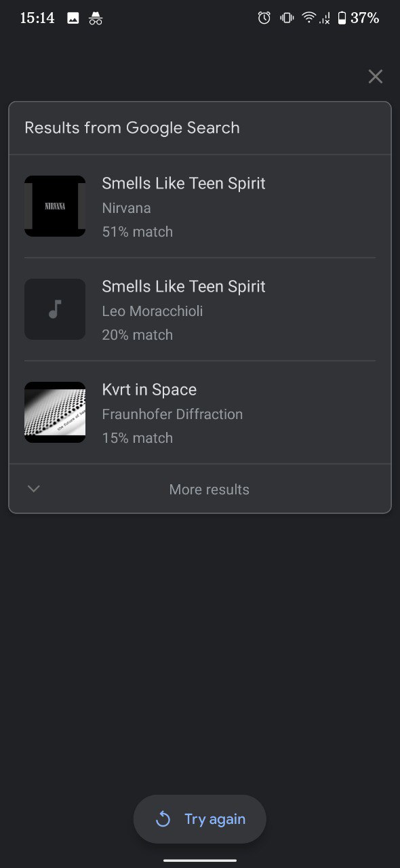
Task: Open the Kvrt in Space album thumbnail
Action: click(x=55, y=412)
